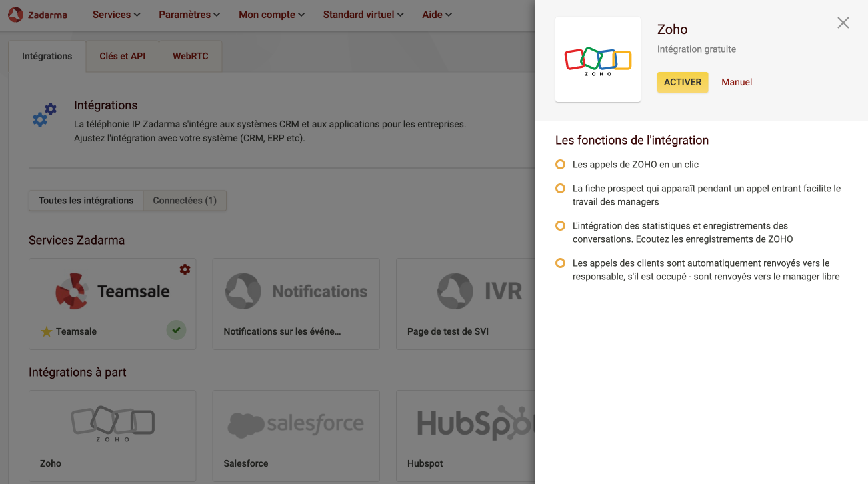Open Teamsale settings gear icon
This screenshot has height=484, width=868.
coord(185,269)
